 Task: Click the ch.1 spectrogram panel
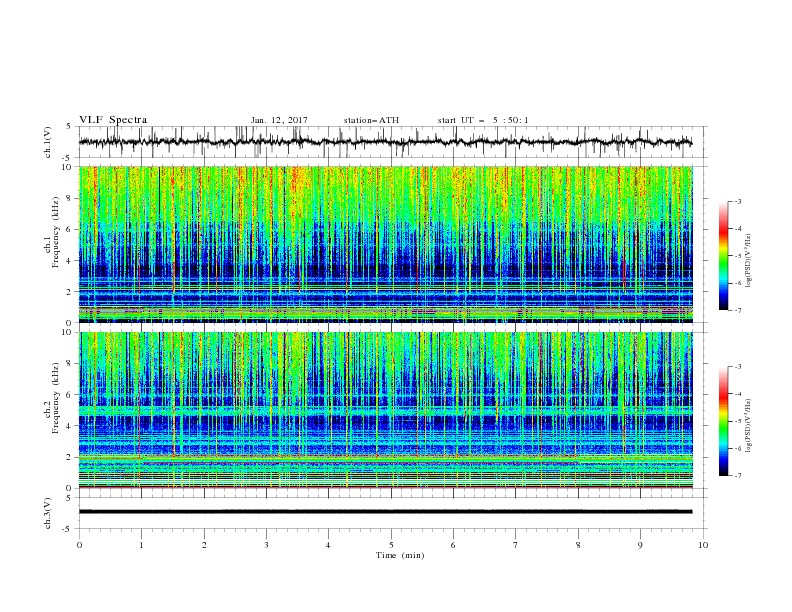pyautogui.click(x=386, y=244)
